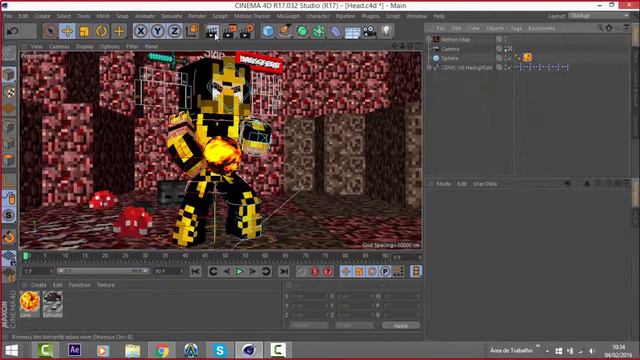Toggle Scale keyframe recording button
The height and width of the screenshot is (360, 640).
tap(359, 271)
